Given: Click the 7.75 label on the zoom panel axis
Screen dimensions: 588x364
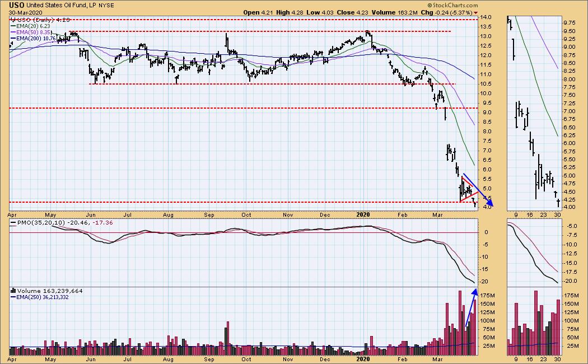Looking at the screenshot, I should (x=570, y=87).
